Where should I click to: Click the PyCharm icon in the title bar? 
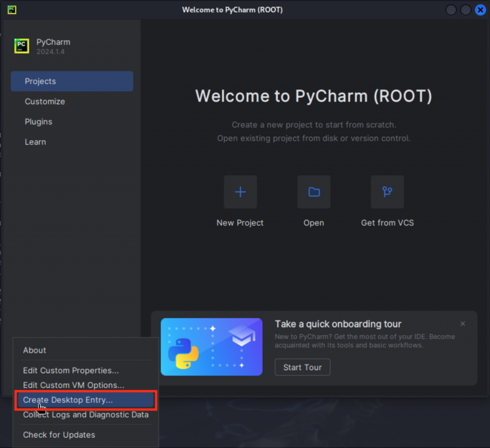point(12,10)
